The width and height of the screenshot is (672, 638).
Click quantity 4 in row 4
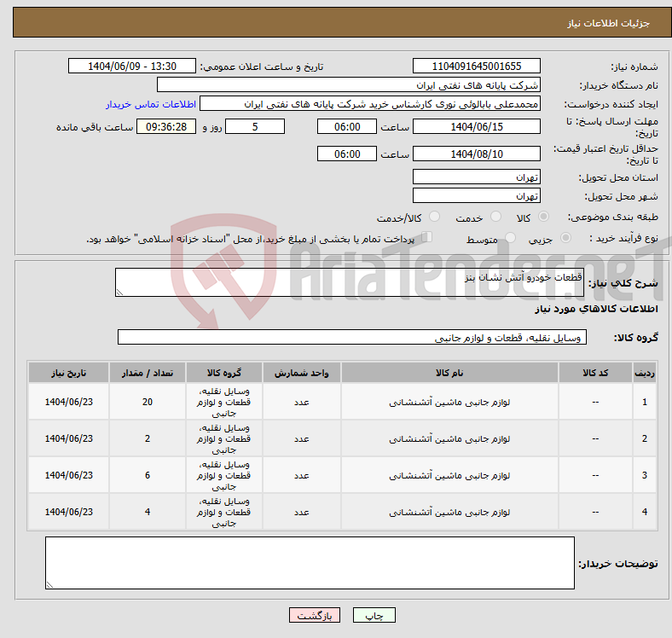pyautogui.click(x=148, y=512)
